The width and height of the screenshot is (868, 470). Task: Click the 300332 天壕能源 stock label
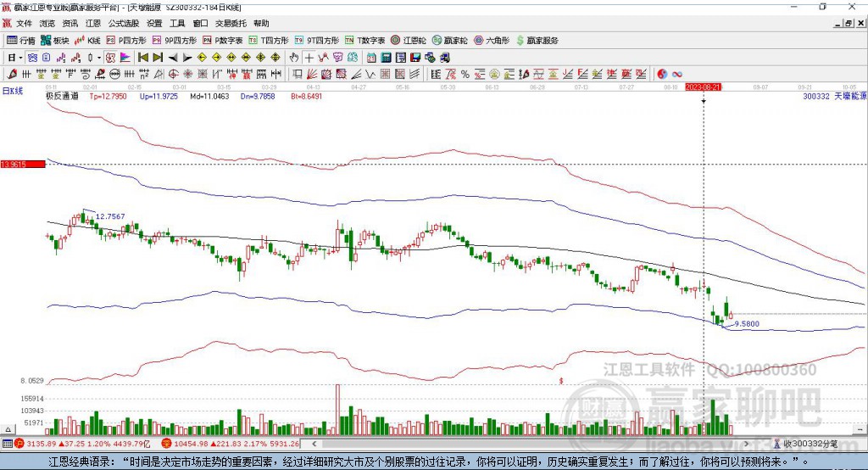(834, 96)
